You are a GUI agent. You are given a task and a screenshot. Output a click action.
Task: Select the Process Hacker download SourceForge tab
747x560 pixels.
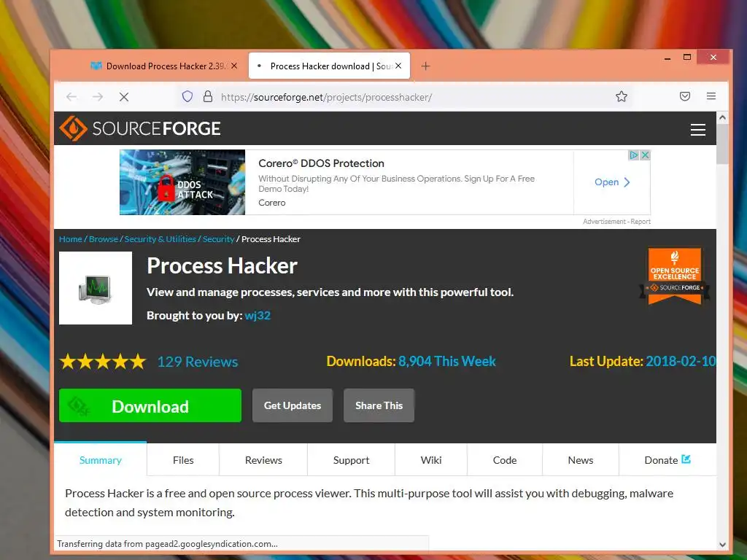click(x=329, y=66)
